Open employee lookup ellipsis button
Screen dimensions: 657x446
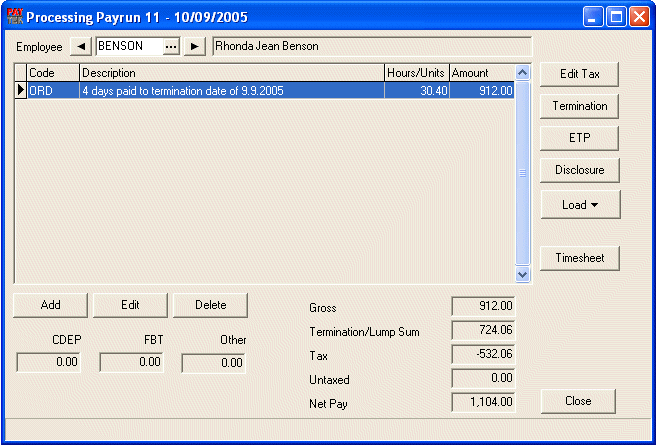pos(171,47)
